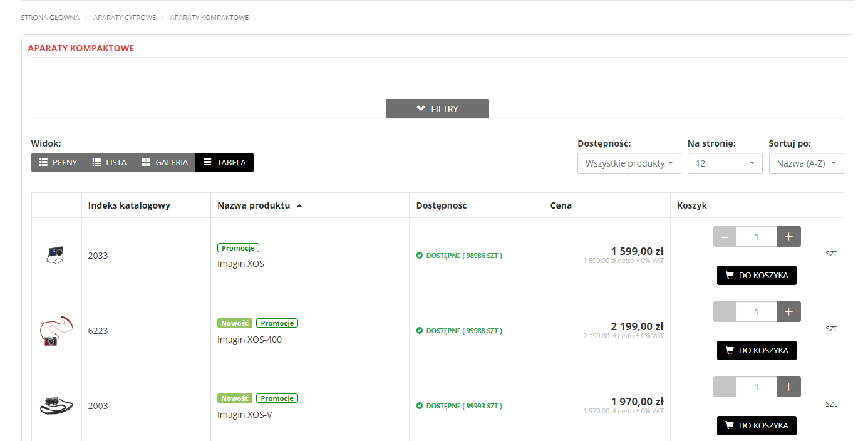Click the quantity field for Imagin XOS
This screenshot has height=441, width=868.
pyautogui.click(x=757, y=236)
